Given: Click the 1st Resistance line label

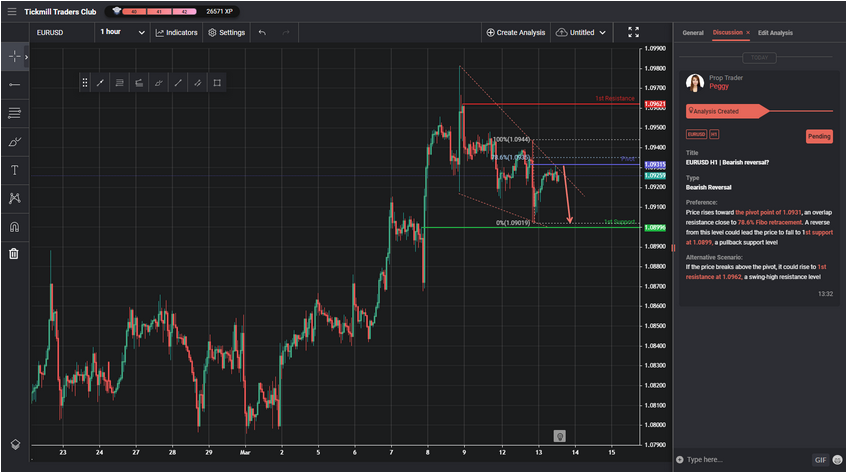Looking at the screenshot, I should pyautogui.click(x=615, y=99).
